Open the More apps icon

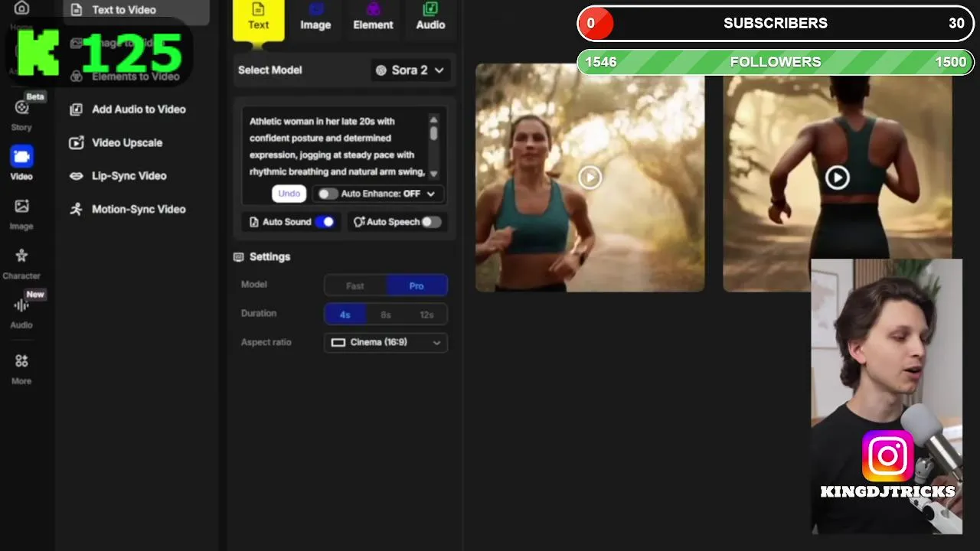pyautogui.click(x=21, y=360)
